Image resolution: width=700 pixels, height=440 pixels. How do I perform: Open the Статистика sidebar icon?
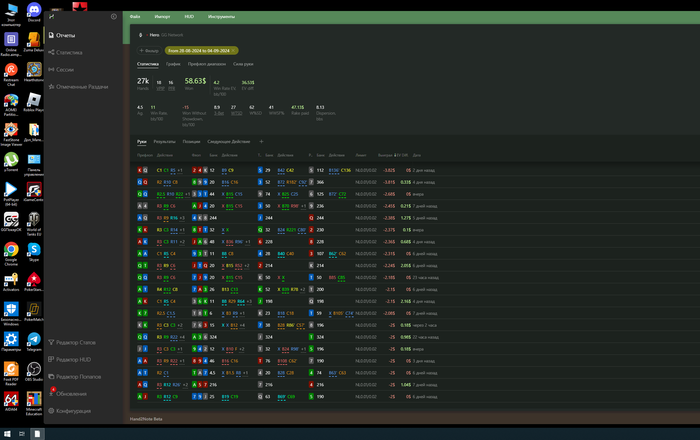point(50,52)
